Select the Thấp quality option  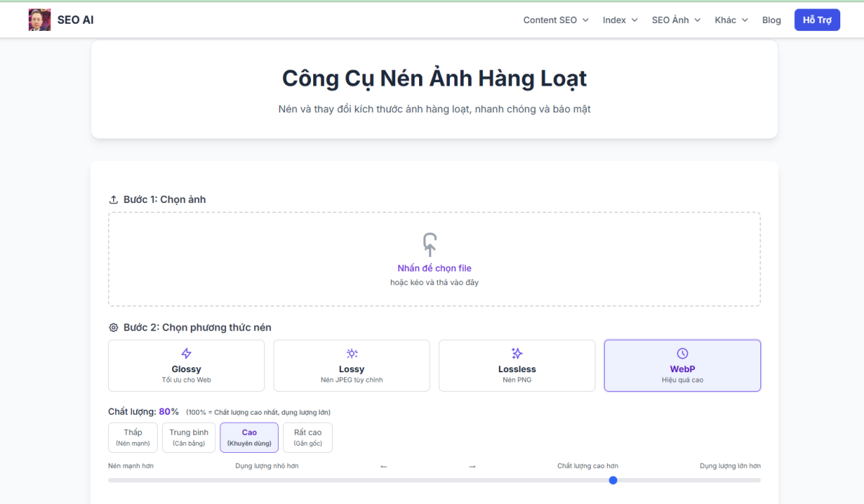tap(132, 437)
